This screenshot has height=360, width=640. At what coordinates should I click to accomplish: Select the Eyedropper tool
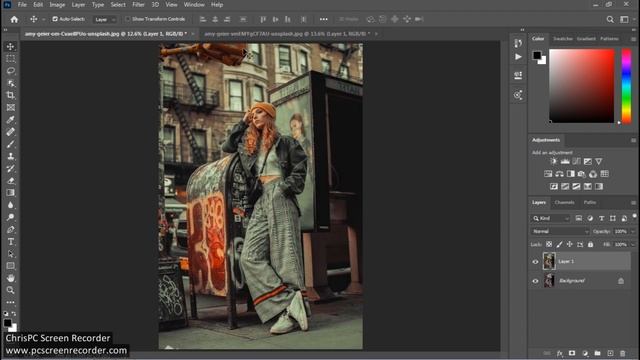(x=11, y=120)
